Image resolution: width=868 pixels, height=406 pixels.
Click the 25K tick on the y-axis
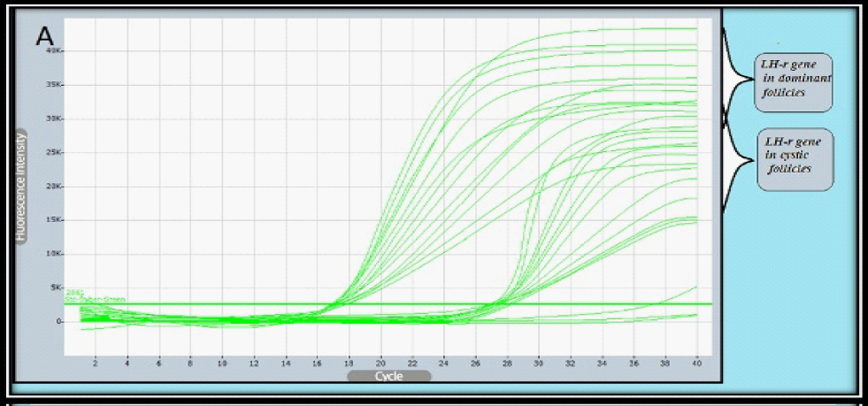click(x=54, y=153)
